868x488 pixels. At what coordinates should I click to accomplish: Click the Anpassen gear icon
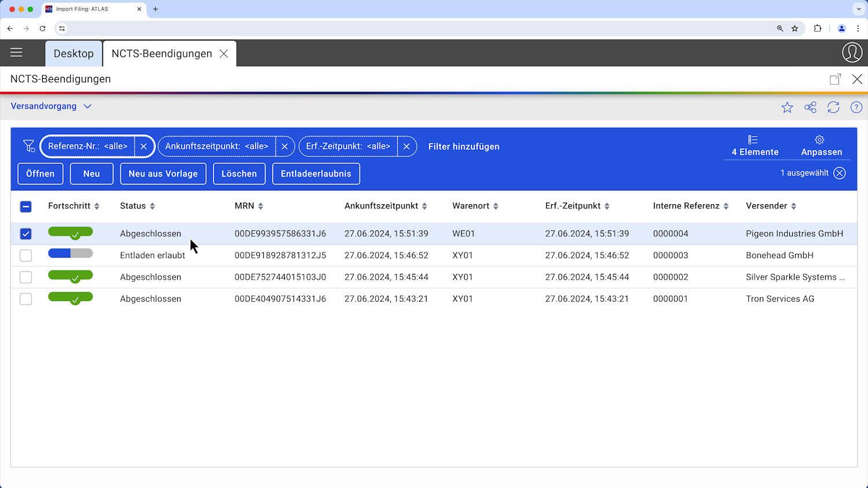point(819,140)
